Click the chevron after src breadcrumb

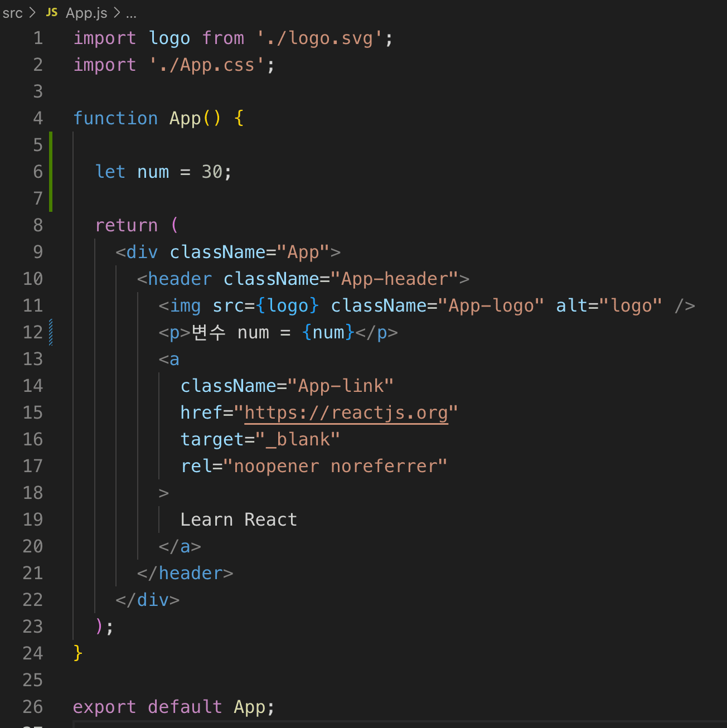pyautogui.click(x=33, y=12)
